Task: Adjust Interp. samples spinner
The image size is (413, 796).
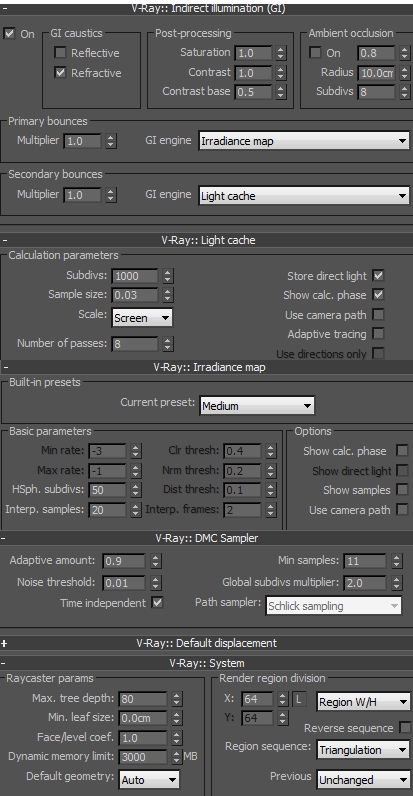Action: pos(135,510)
